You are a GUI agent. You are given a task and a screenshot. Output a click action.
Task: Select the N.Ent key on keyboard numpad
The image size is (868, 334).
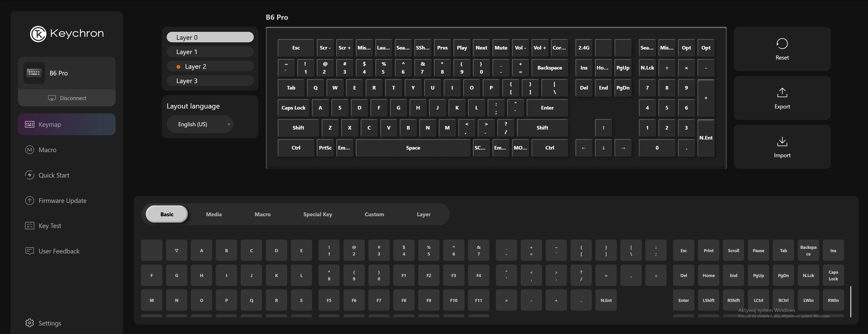(x=706, y=138)
